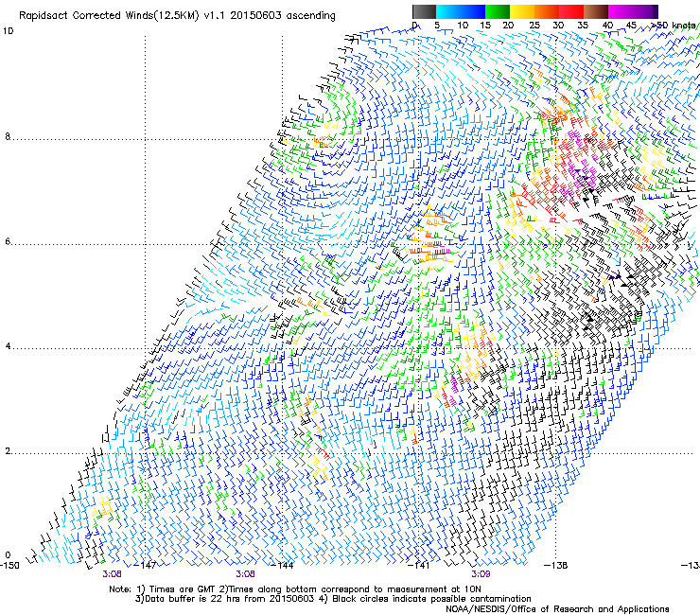The height and width of the screenshot is (615, 700).
Task: Click the '3:08' time label left of -144
Action: pyautogui.click(x=246, y=574)
